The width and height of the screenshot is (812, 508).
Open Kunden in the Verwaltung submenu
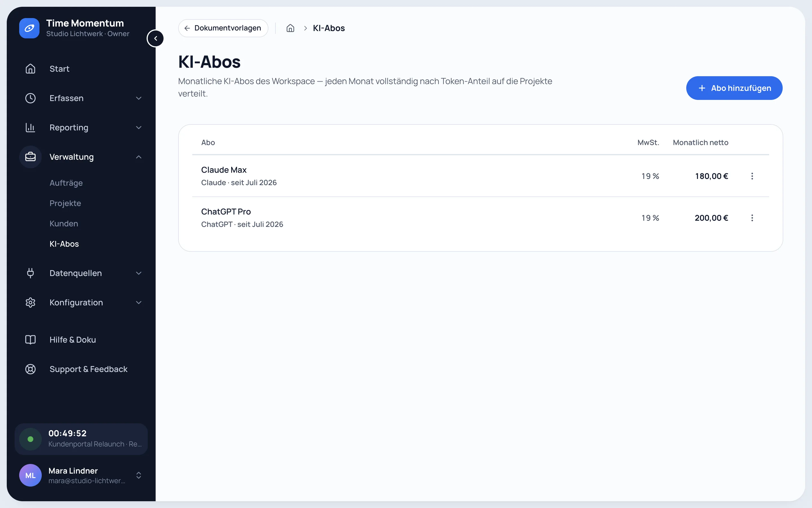(64, 224)
